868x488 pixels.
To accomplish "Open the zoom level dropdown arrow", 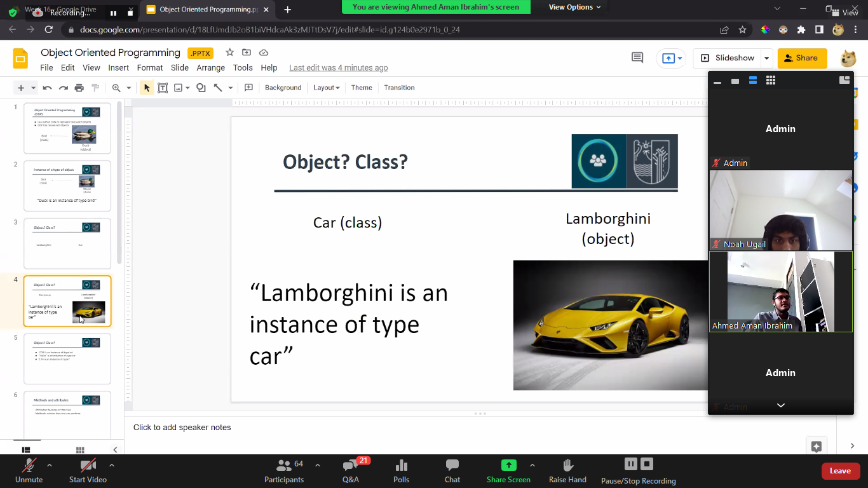I will click(x=129, y=88).
